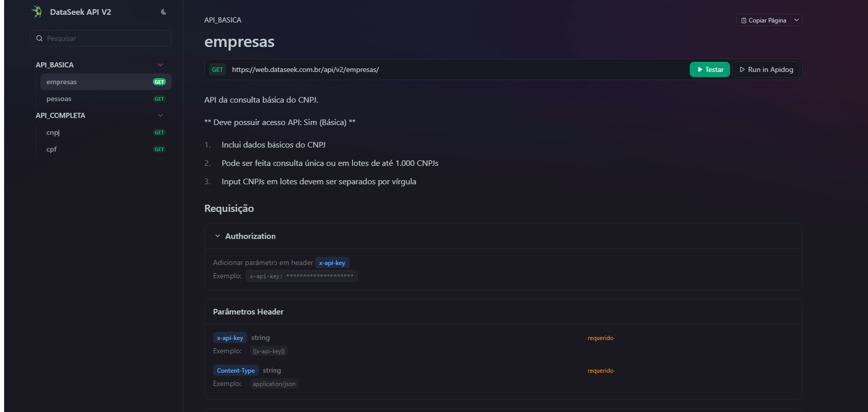868x412 pixels.
Task: Click GET badge next to empresas
Action: [159, 82]
